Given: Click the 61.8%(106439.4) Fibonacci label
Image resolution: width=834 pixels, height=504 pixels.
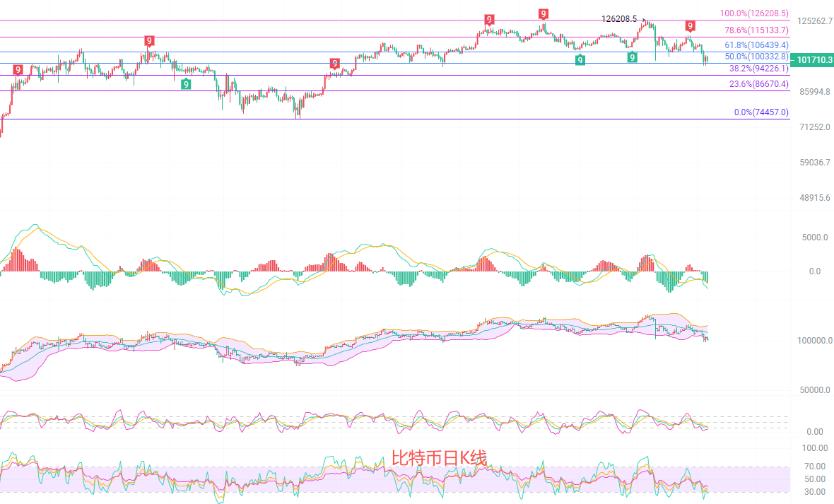Looking at the screenshot, I should (756, 45).
